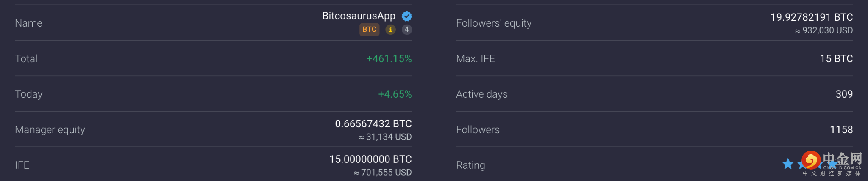Click the 701,555 USD IFE estimate
This screenshot has height=181, width=868.
point(383,173)
